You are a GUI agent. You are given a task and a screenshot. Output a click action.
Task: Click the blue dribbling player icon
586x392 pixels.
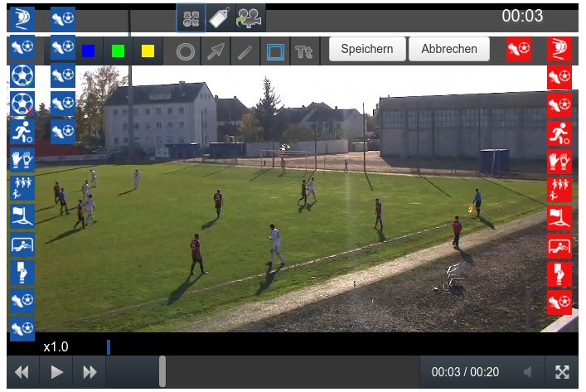(22, 132)
